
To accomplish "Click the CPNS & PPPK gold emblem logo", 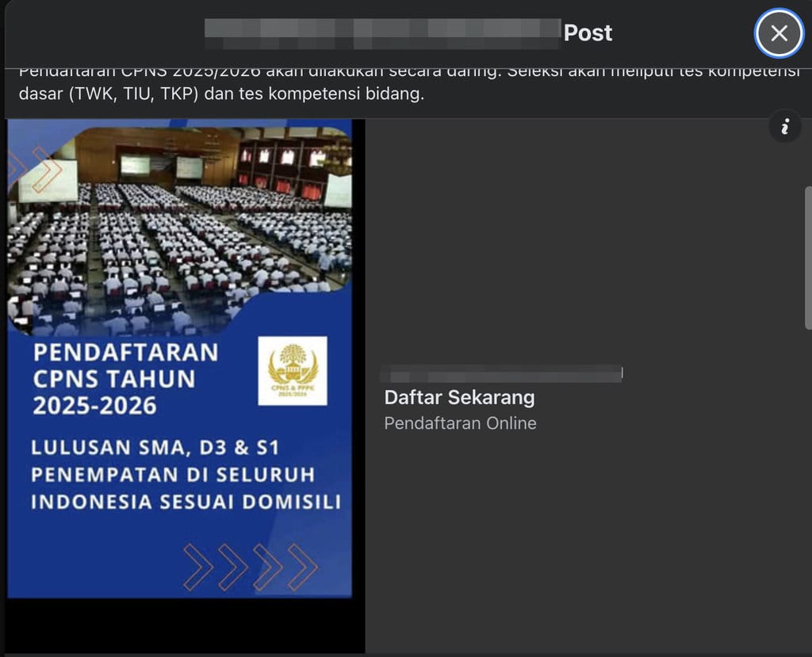I will [293, 370].
